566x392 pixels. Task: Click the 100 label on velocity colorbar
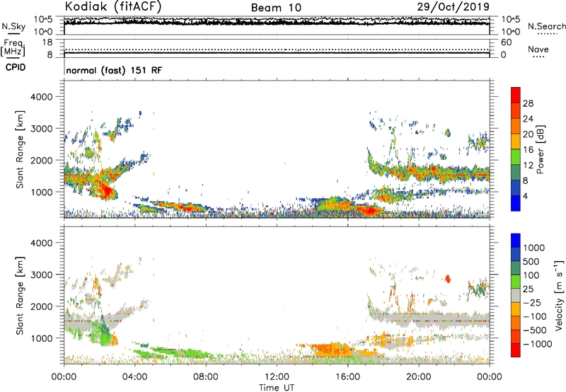(x=531, y=275)
